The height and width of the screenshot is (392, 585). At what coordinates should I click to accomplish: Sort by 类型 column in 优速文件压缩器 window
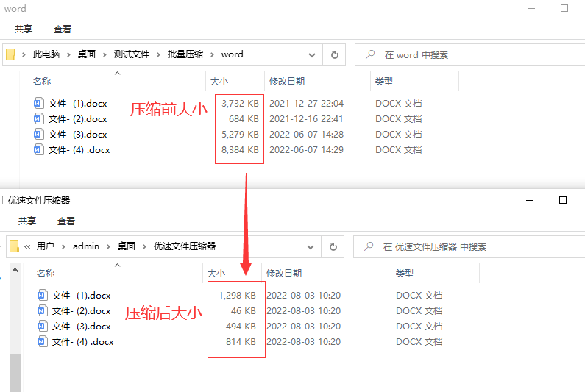click(x=405, y=273)
